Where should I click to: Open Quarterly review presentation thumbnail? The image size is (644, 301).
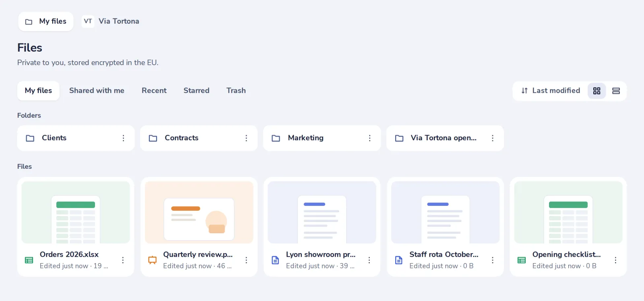pos(199,212)
